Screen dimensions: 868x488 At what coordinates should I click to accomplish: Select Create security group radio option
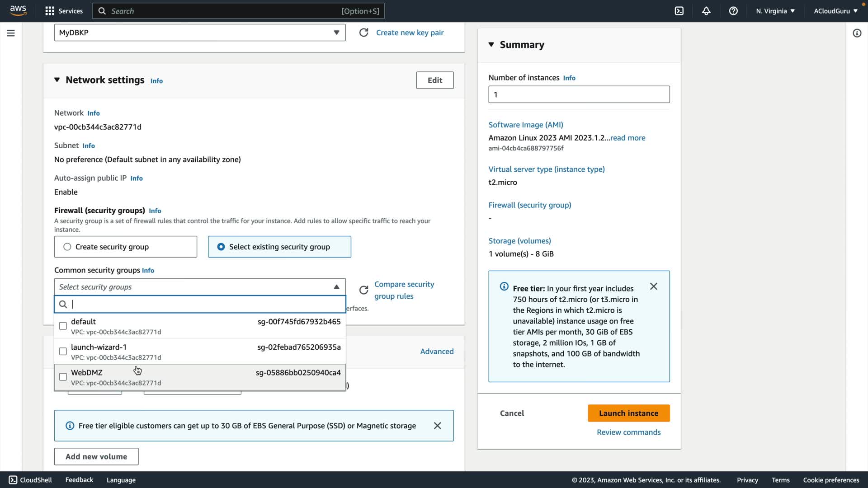tap(67, 247)
